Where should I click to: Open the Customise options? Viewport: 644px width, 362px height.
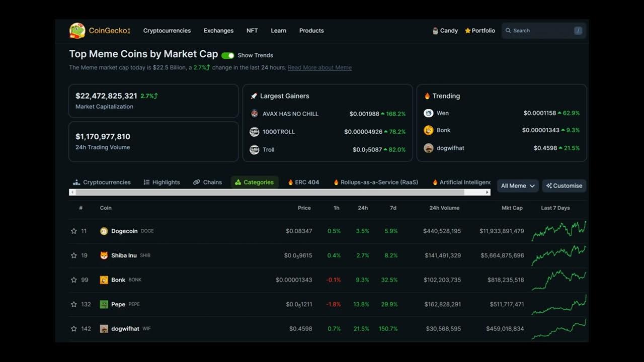[x=564, y=186]
